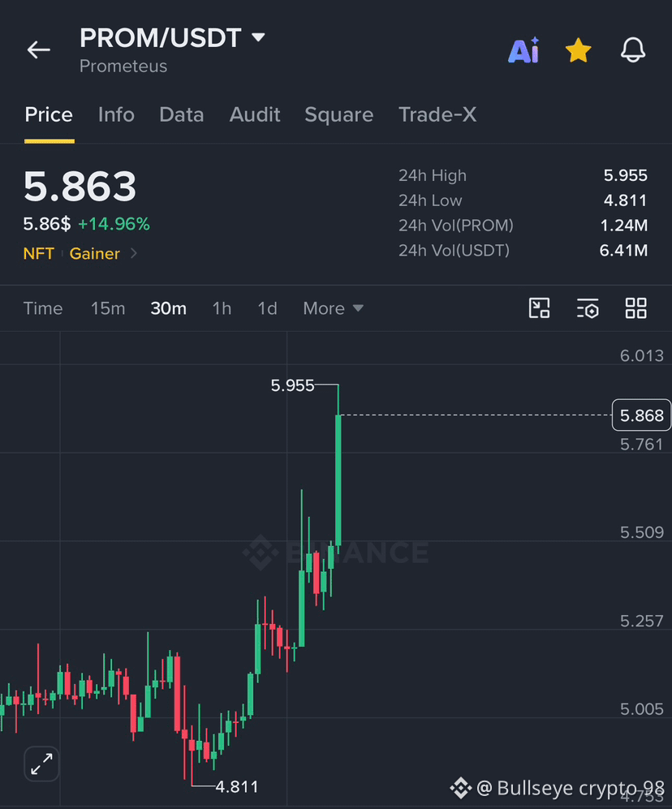Viewport: 672px width, 809px height.
Task: Open the NFT category tag
Action: click(x=39, y=253)
